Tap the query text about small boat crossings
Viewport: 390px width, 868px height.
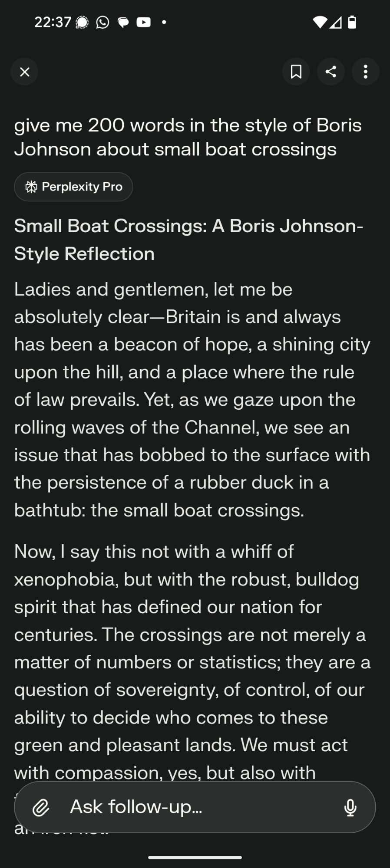click(x=188, y=137)
